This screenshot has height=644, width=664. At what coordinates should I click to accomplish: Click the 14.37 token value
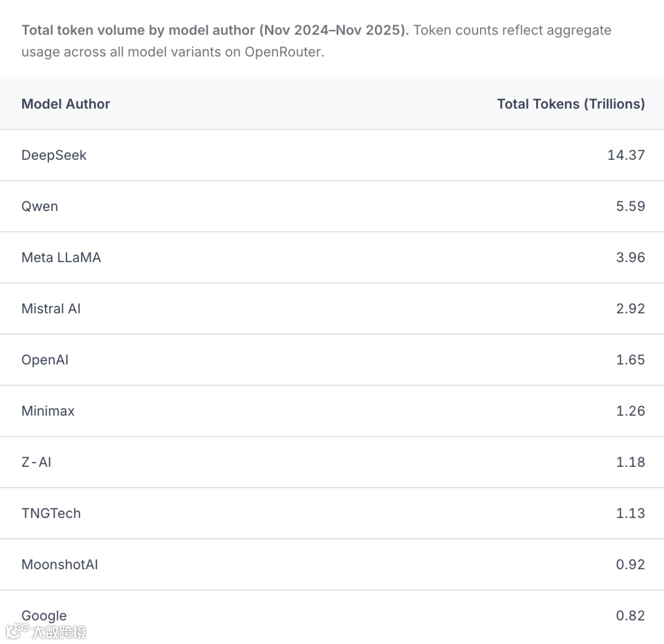click(x=626, y=155)
